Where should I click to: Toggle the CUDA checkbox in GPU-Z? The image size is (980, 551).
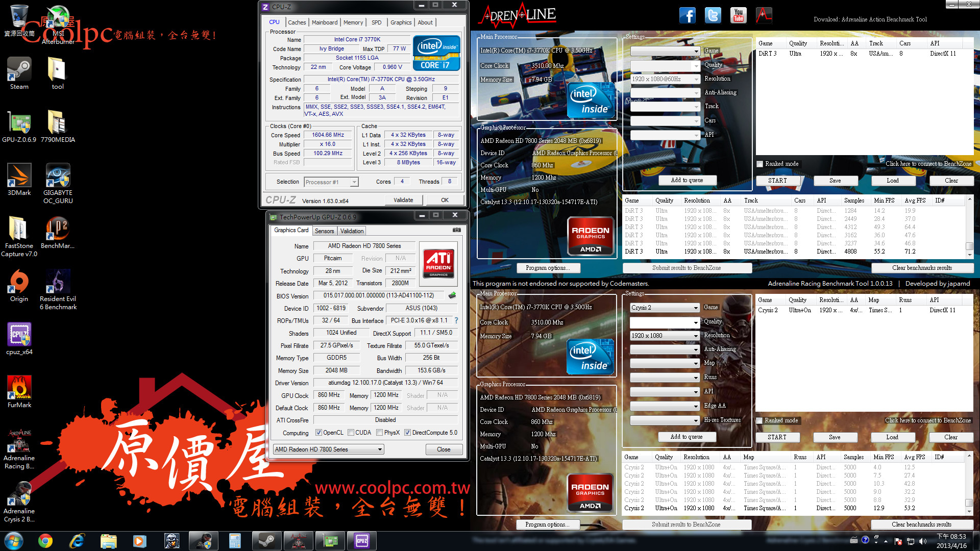(x=351, y=433)
